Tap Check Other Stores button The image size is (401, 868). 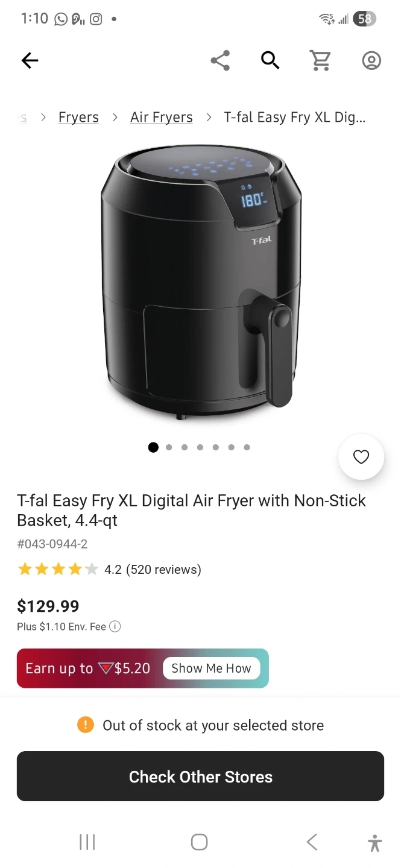point(200,776)
